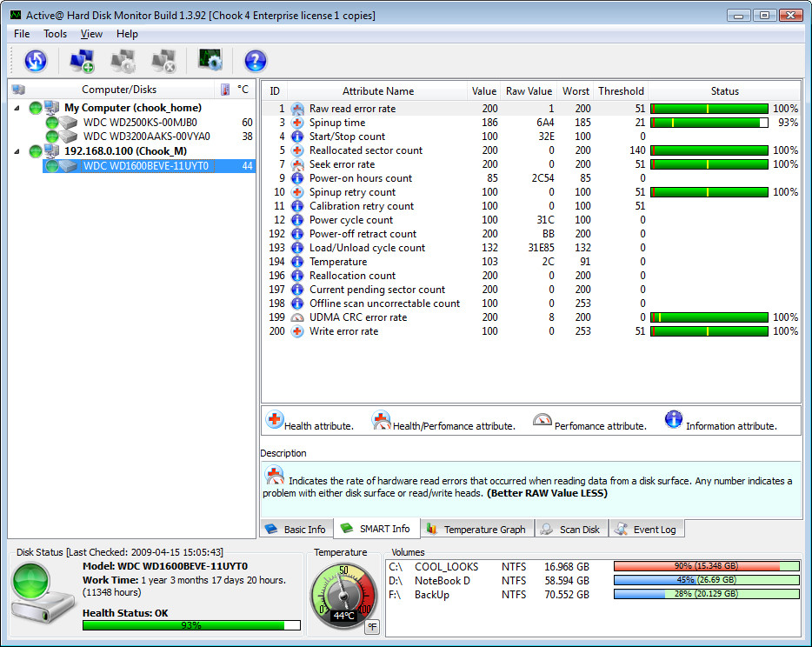Viewport: 812px width, 647px height.
Task: Collapse the 192.168.0.100 (Chook_M) tree node
Action: click(x=17, y=152)
